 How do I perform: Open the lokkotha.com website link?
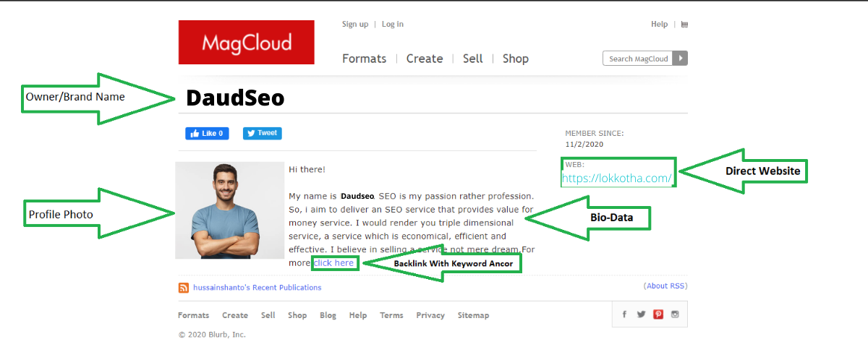[617, 178]
